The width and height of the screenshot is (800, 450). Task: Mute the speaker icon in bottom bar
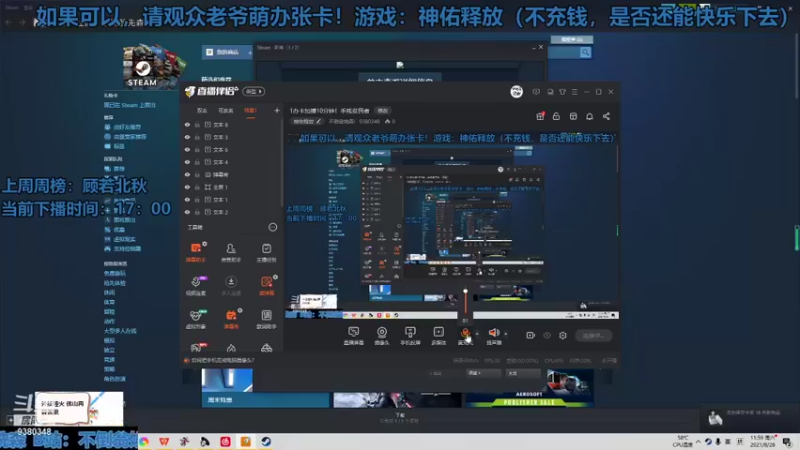(x=493, y=333)
